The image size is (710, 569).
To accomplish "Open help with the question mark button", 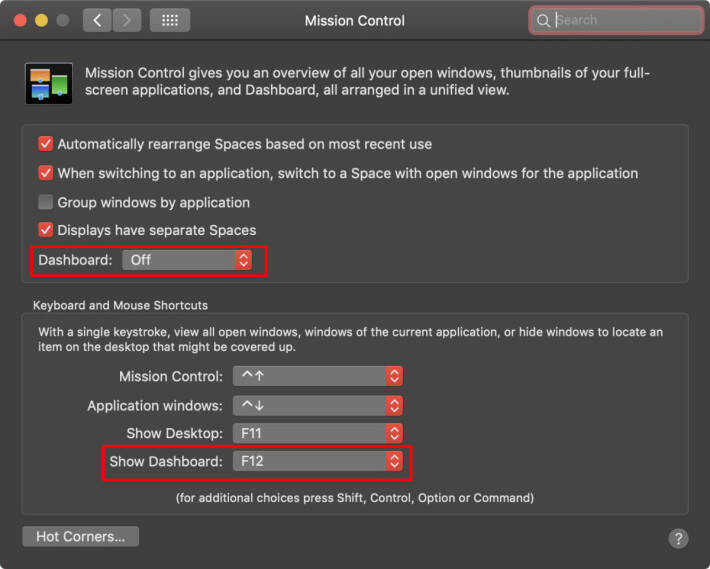I will coord(678,538).
